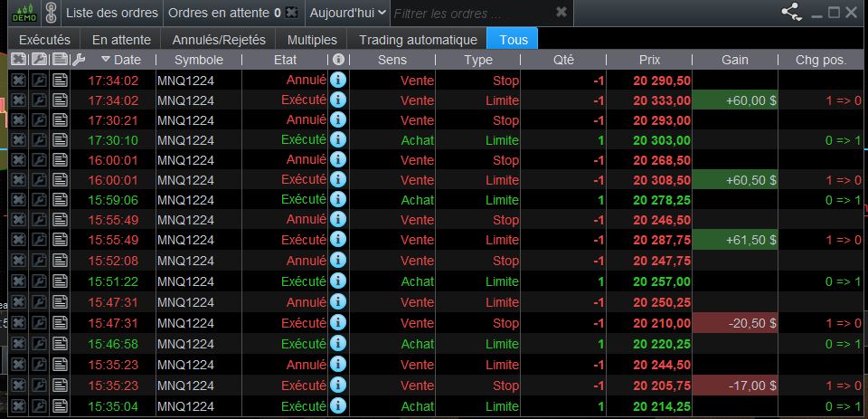Sort by the Qté column header

tap(563, 60)
